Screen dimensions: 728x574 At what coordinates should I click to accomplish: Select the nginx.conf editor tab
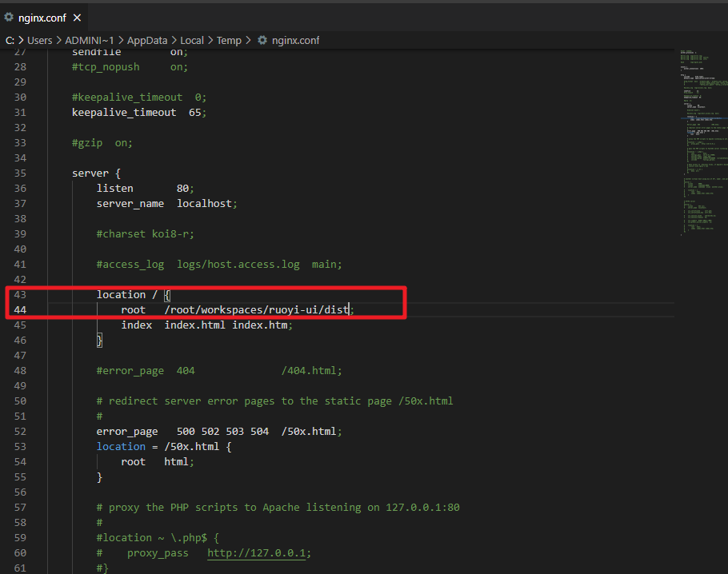click(x=44, y=18)
